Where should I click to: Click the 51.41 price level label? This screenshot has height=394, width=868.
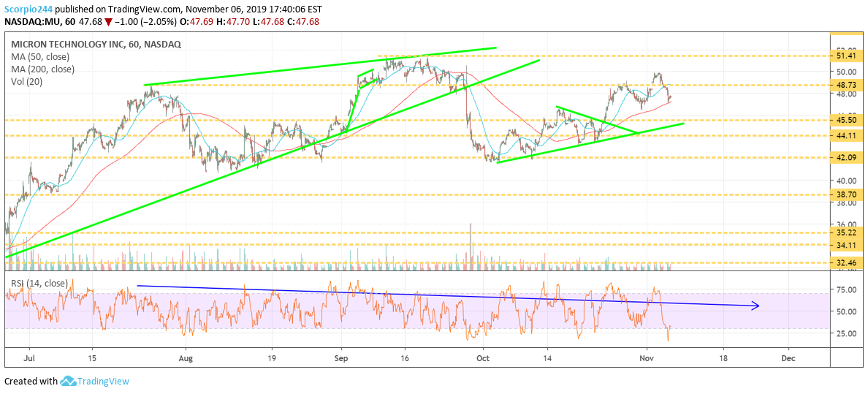845,56
